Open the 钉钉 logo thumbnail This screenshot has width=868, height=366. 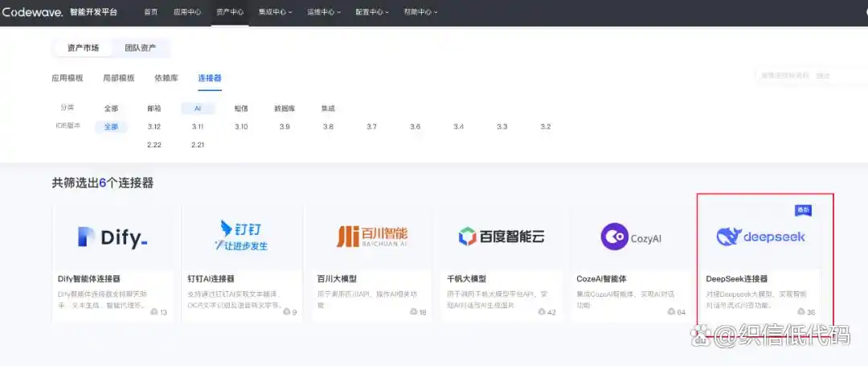(241, 237)
